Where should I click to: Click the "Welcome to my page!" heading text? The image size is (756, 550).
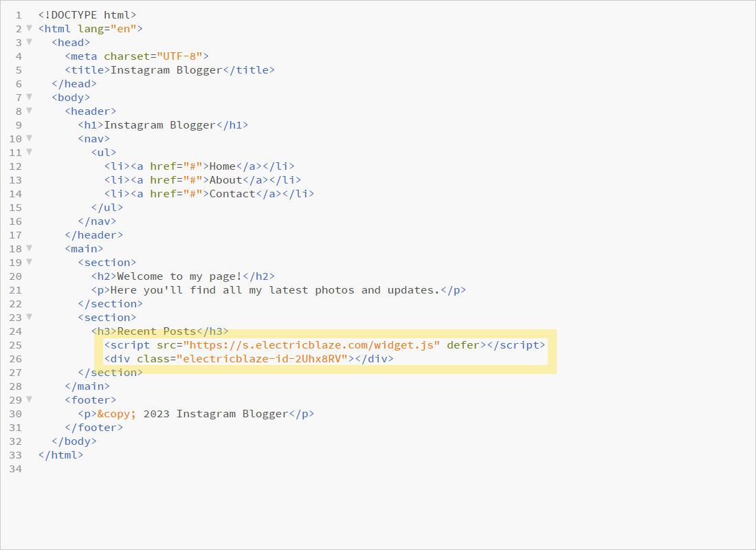click(x=179, y=276)
